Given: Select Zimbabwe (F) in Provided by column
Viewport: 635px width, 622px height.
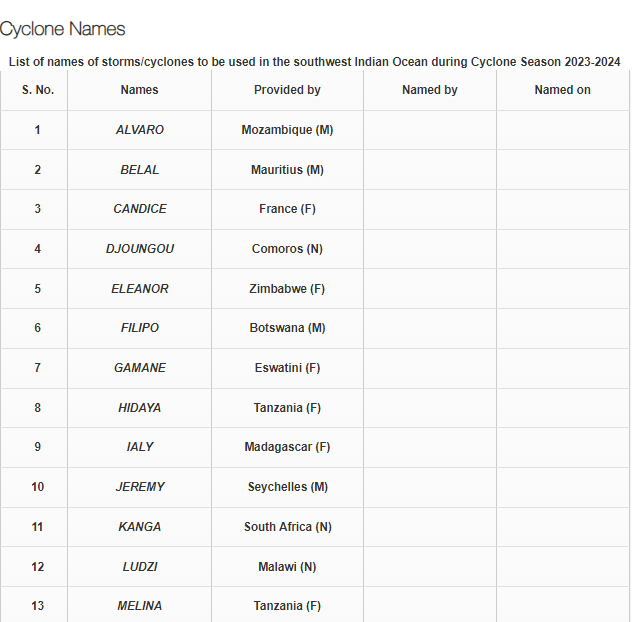Looking at the screenshot, I should [x=287, y=289].
